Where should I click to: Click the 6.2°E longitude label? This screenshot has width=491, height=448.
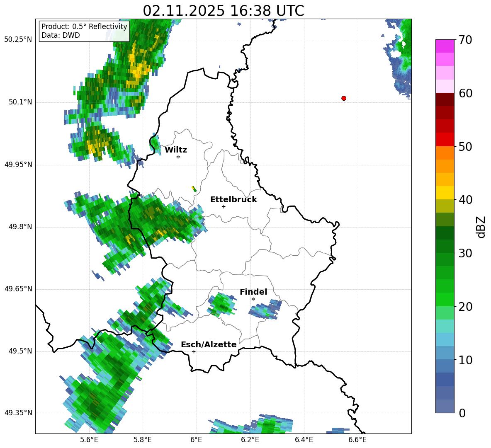(250, 440)
